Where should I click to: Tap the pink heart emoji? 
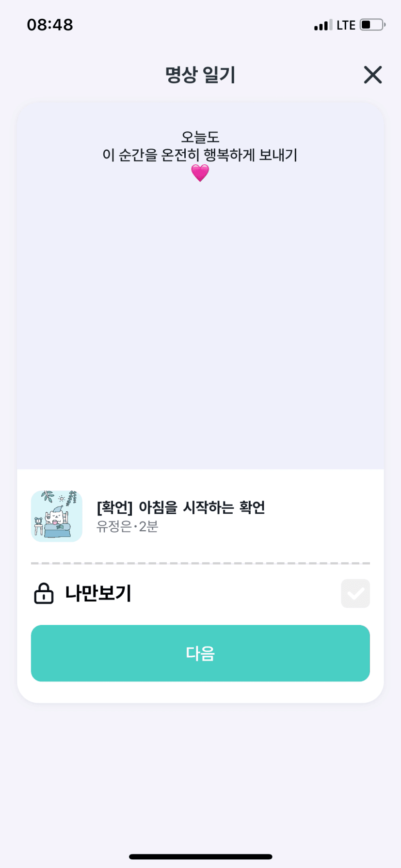point(200,173)
